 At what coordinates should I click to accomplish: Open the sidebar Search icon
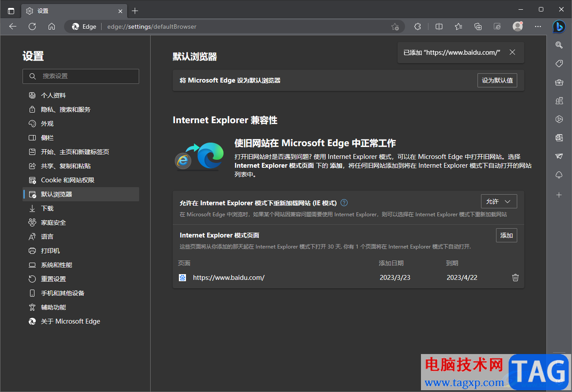pyautogui.click(x=559, y=45)
